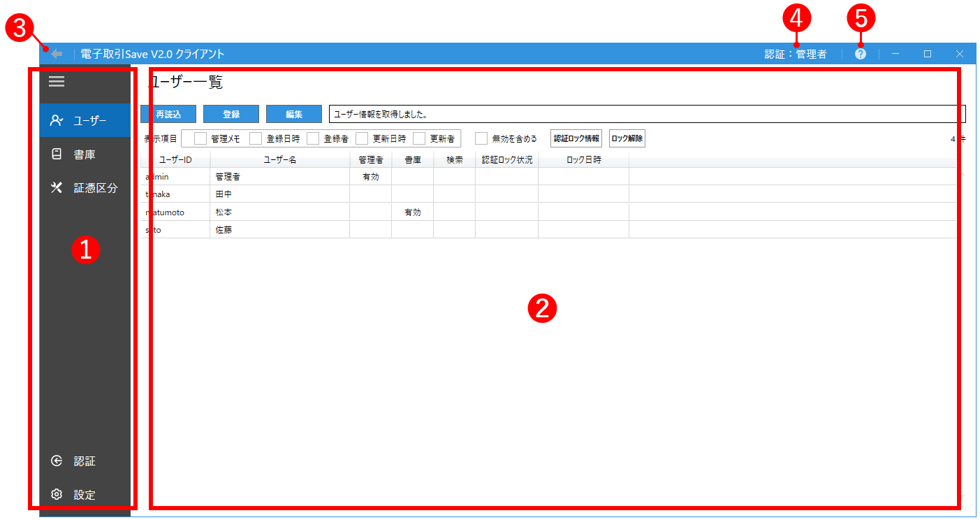Image resolution: width=980 pixels, height=520 pixels.
Task: Enable the 管理メモ column checkbox
Action: pyautogui.click(x=200, y=138)
